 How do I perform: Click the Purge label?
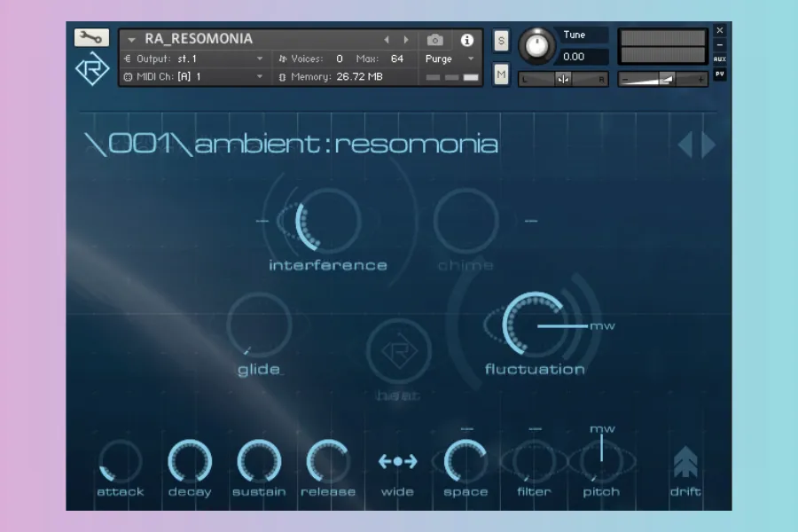click(438, 59)
